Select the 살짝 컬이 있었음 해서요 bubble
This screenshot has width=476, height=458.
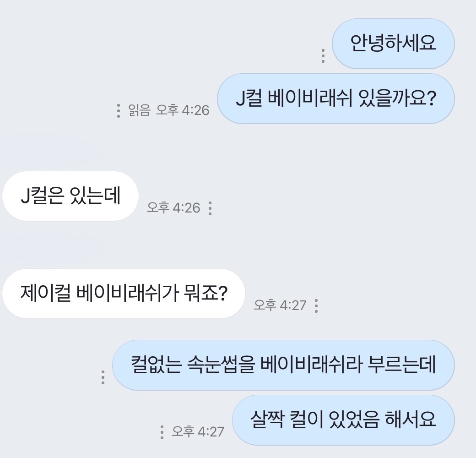343,420
